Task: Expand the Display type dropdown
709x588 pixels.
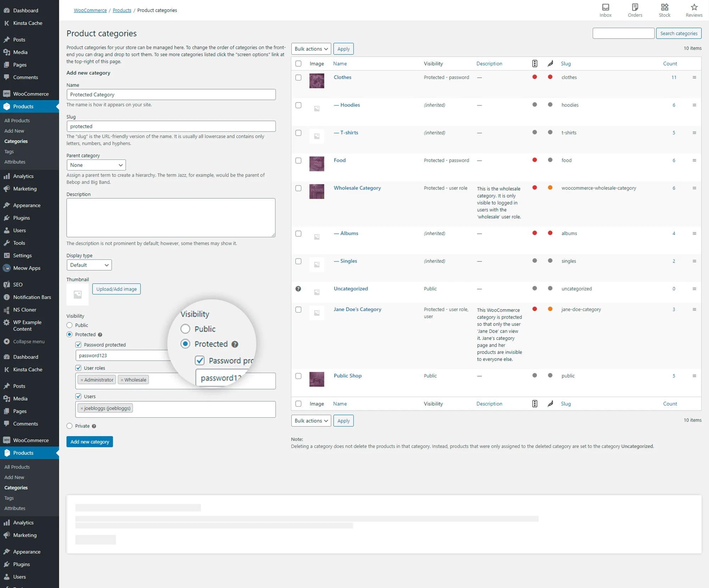Action: click(x=89, y=265)
